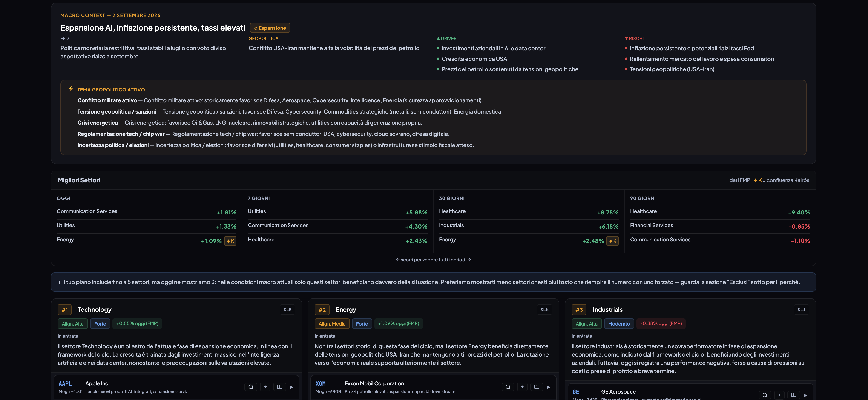Click the #3 rank badge for Industrials
The height and width of the screenshot is (400, 868).
coord(579,310)
